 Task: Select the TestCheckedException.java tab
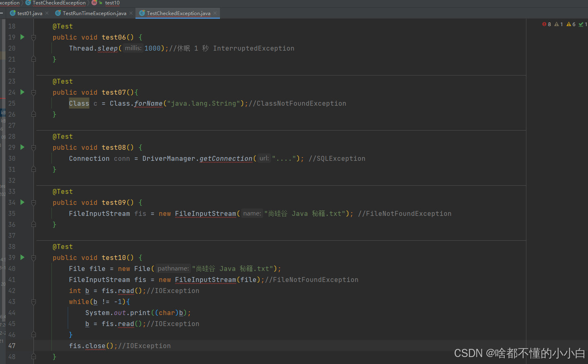178,13
